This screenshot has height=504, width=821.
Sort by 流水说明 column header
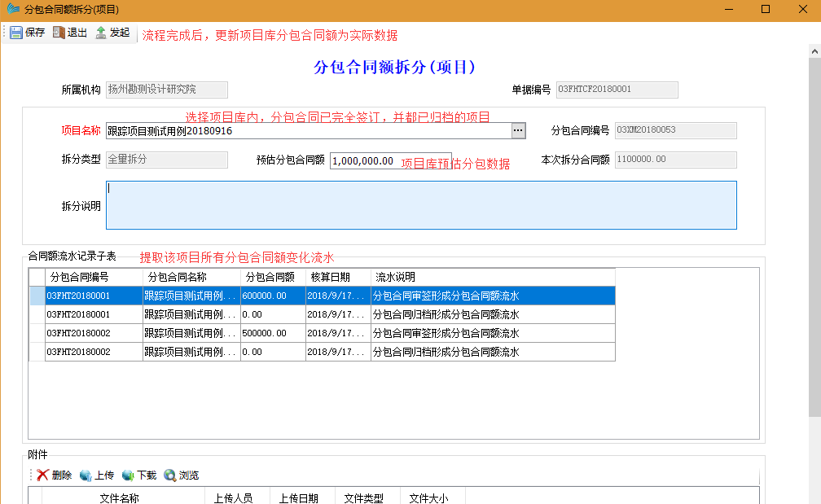click(x=493, y=277)
